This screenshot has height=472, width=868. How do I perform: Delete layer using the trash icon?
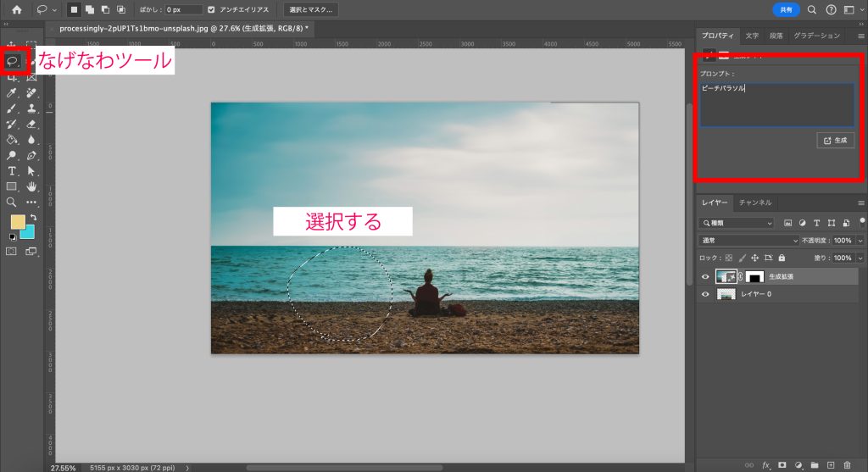click(x=847, y=464)
